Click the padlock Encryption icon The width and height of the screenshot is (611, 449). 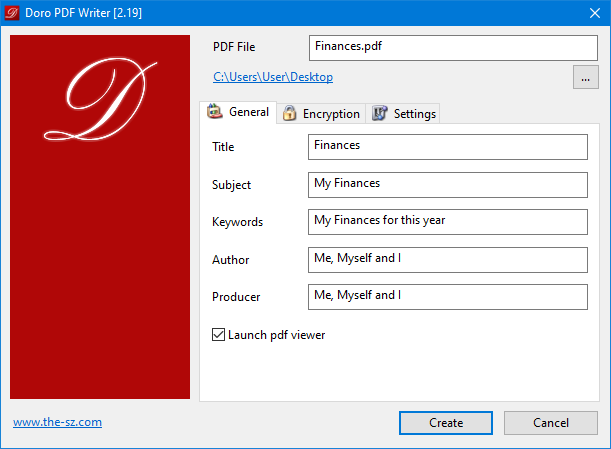coord(289,114)
